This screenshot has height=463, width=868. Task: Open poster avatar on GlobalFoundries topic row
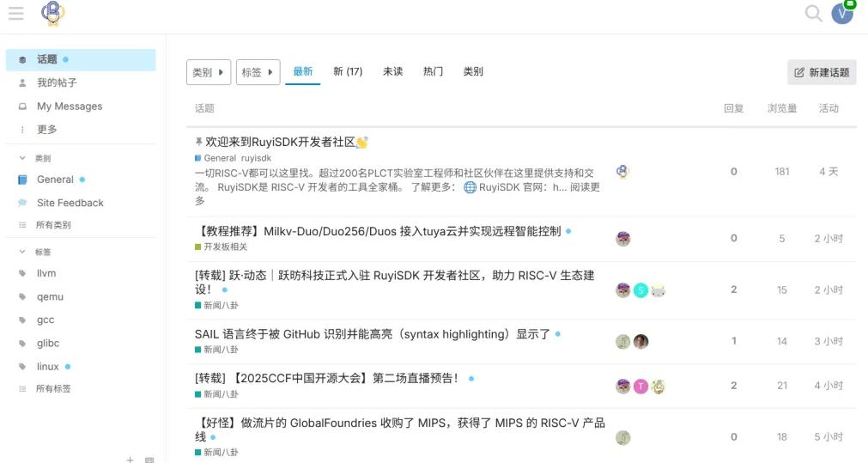(622, 437)
